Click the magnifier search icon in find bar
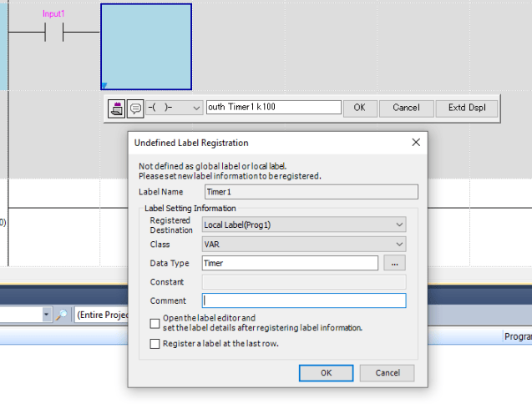532x419 pixels. [62, 315]
